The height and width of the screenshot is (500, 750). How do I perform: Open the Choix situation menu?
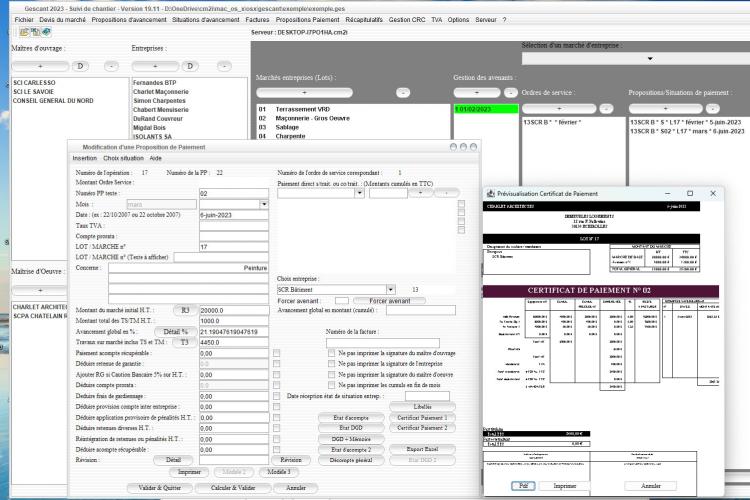[x=123, y=158]
